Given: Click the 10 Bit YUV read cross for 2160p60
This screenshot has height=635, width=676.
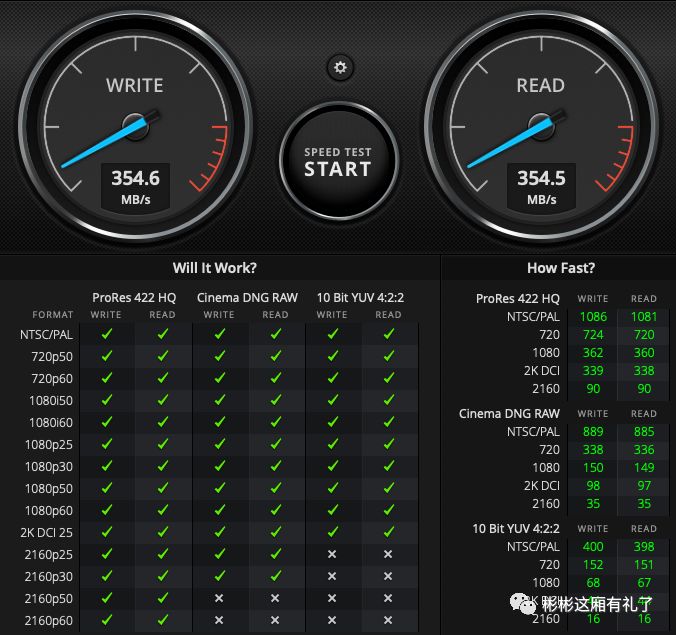Looking at the screenshot, I should coord(388,620).
